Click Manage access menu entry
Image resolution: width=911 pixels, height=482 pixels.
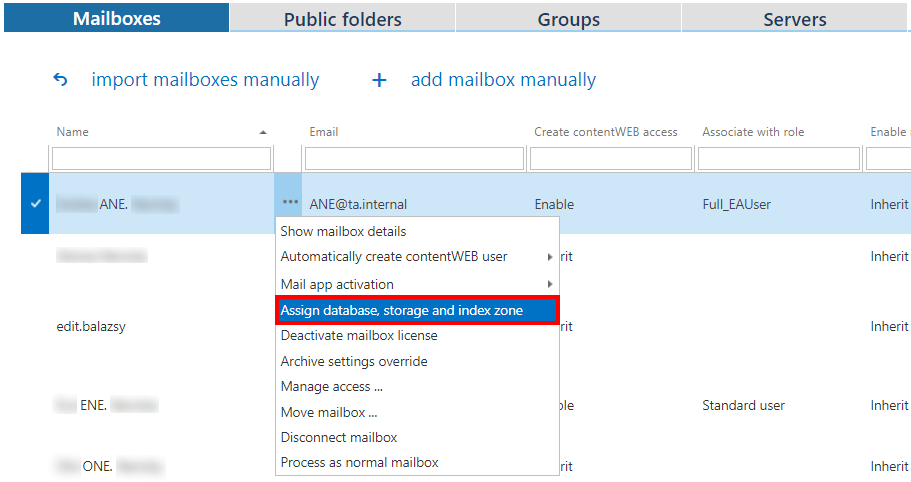point(332,386)
